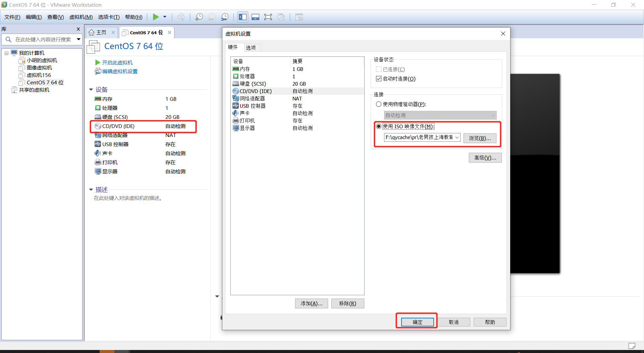
Task: Open the snapshot manager toolbar icon
Action: (225, 17)
